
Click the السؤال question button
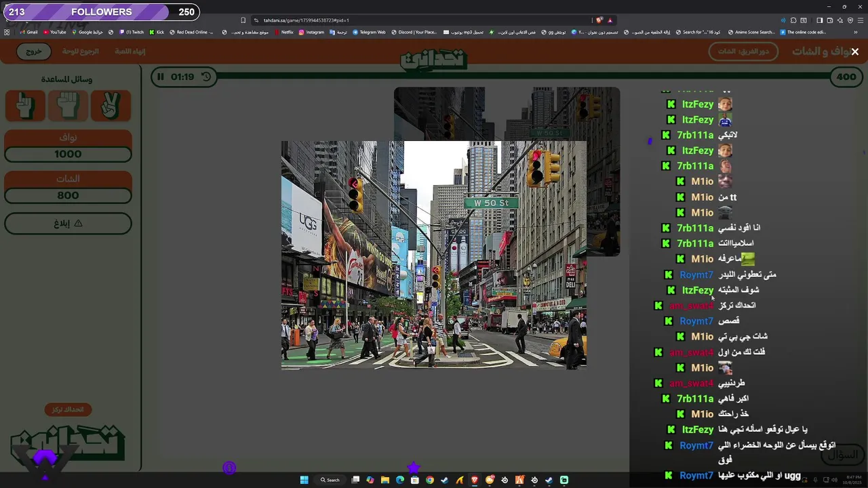pos(843,455)
